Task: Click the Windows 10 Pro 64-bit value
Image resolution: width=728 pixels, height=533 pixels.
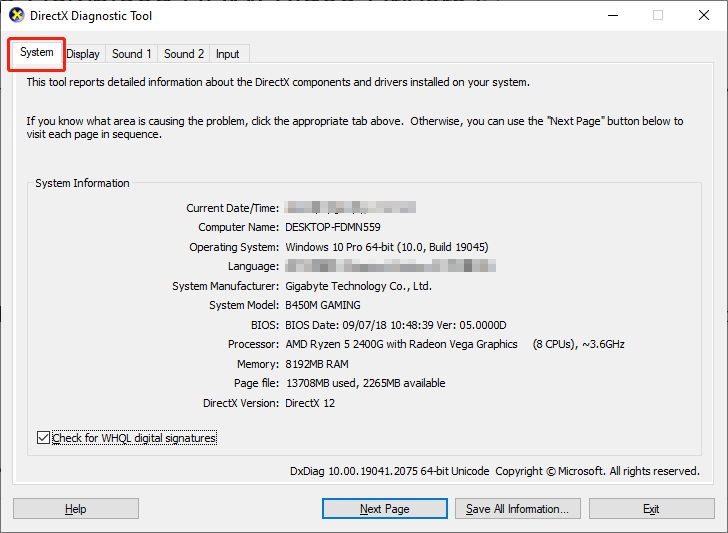Action: 387,247
